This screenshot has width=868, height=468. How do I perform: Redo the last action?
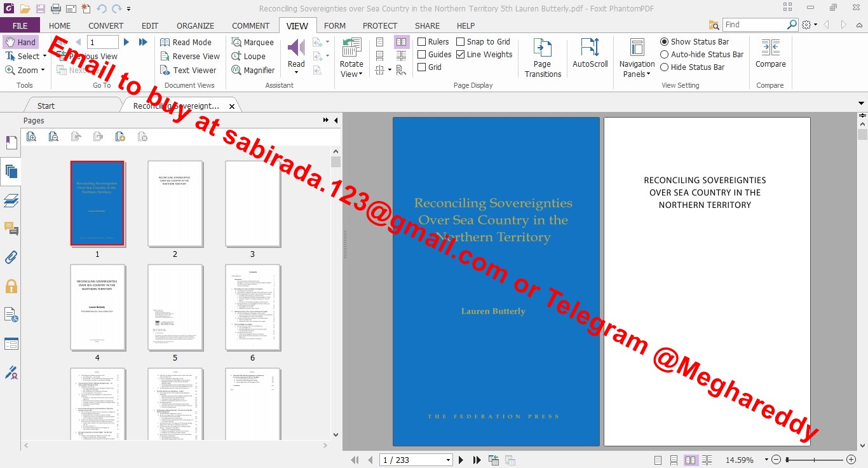pos(116,9)
